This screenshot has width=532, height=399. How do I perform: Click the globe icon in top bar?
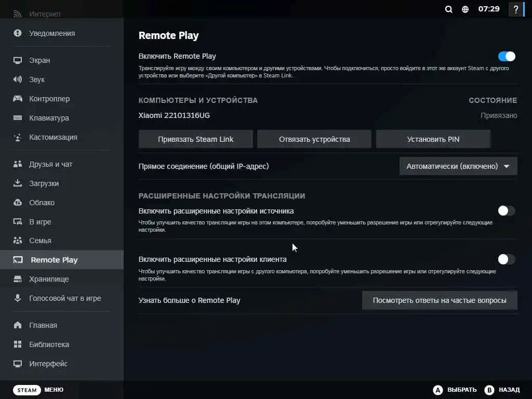tap(465, 9)
